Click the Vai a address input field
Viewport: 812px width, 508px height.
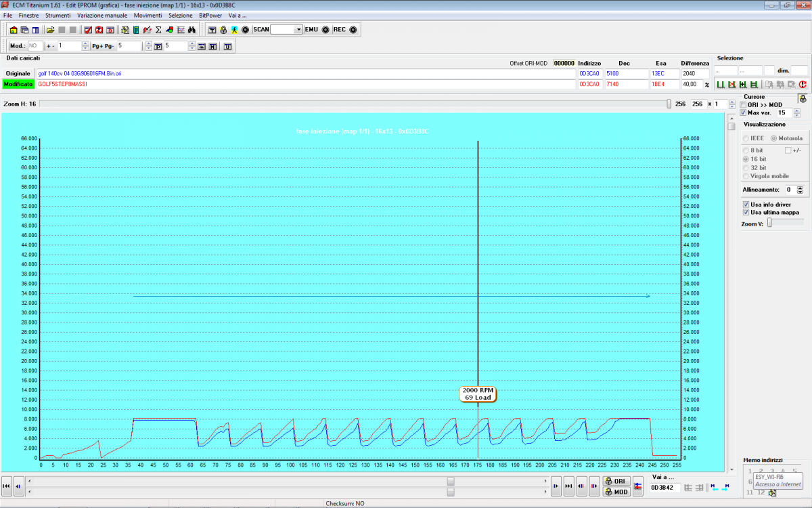(x=665, y=487)
